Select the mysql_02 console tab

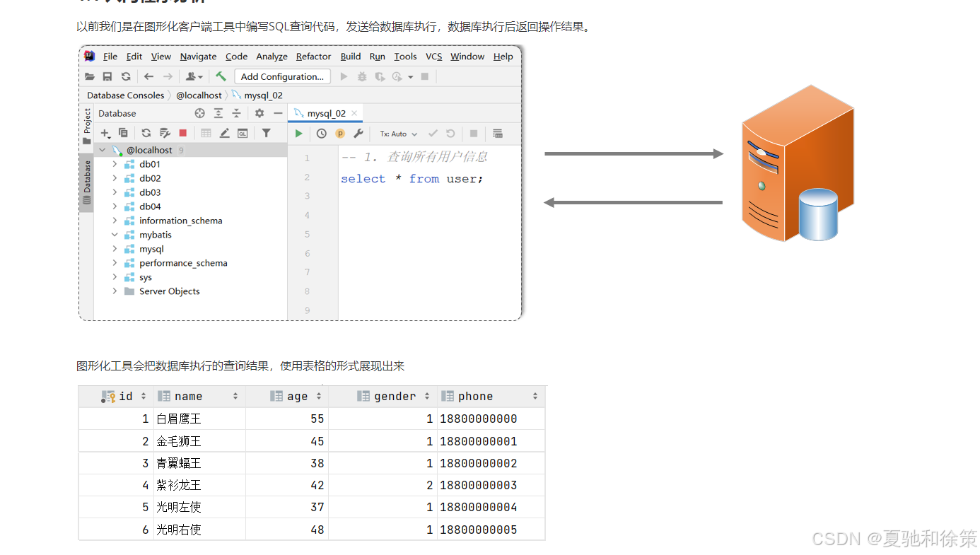tap(325, 112)
